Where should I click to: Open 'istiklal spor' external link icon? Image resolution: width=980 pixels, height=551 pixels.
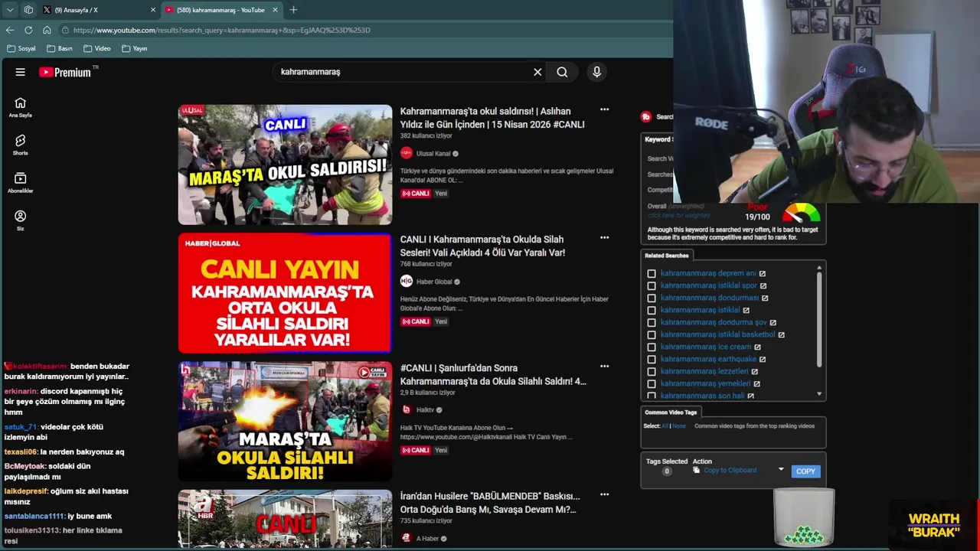point(763,285)
